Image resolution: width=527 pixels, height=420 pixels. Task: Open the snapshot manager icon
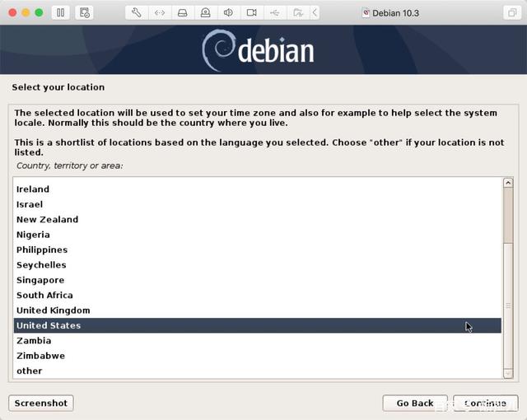click(x=84, y=13)
